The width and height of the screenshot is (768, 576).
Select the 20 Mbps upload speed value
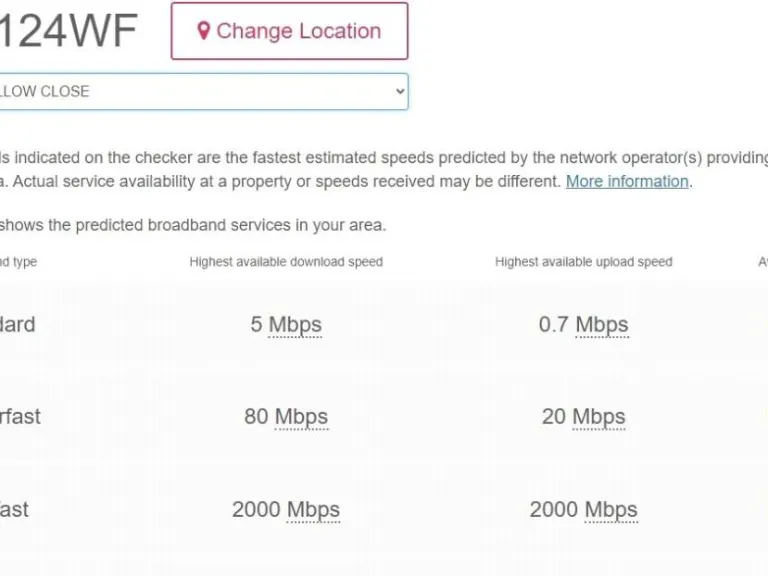[583, 417]
